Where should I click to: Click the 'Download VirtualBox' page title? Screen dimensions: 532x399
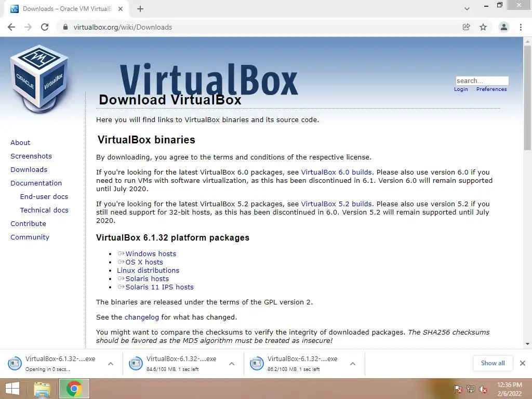[170, 100]
